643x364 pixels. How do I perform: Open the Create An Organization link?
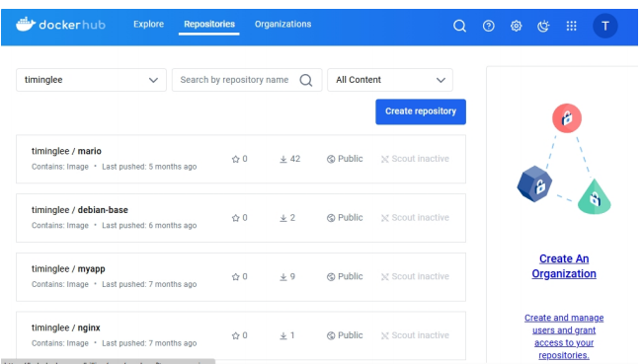564,266
